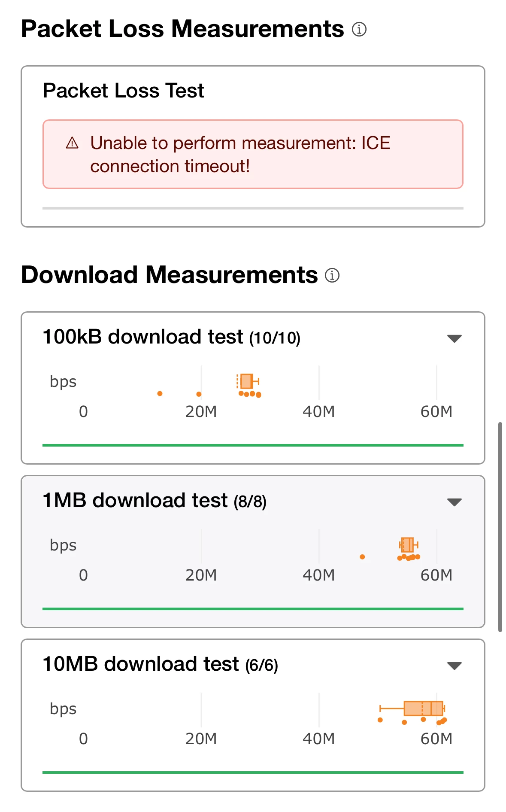
Task: Click the lone outlier point in the 1MB chart
Action: pyautogui.click(x=362, y=557)
